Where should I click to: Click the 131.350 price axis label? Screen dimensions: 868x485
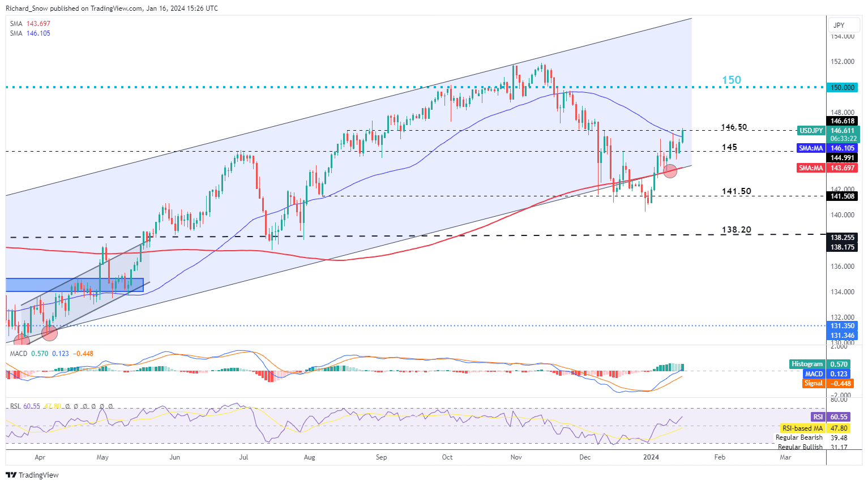(843, 326)
